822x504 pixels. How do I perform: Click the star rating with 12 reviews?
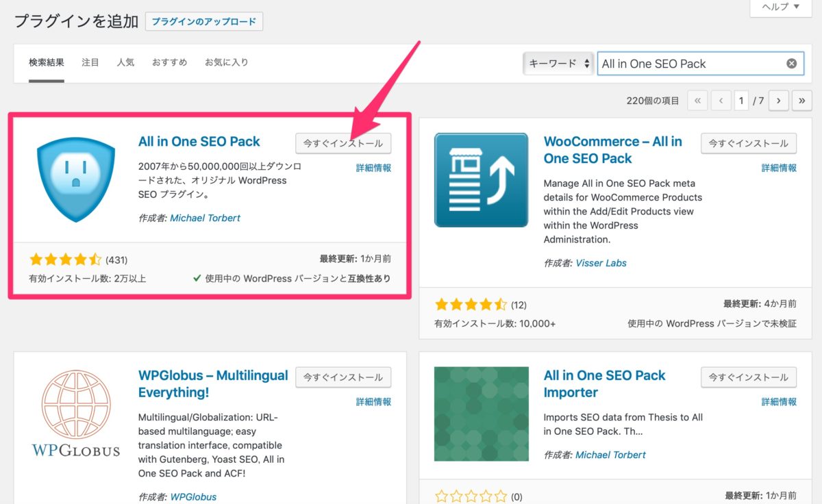pyautogui.click(x=471, y=305)
